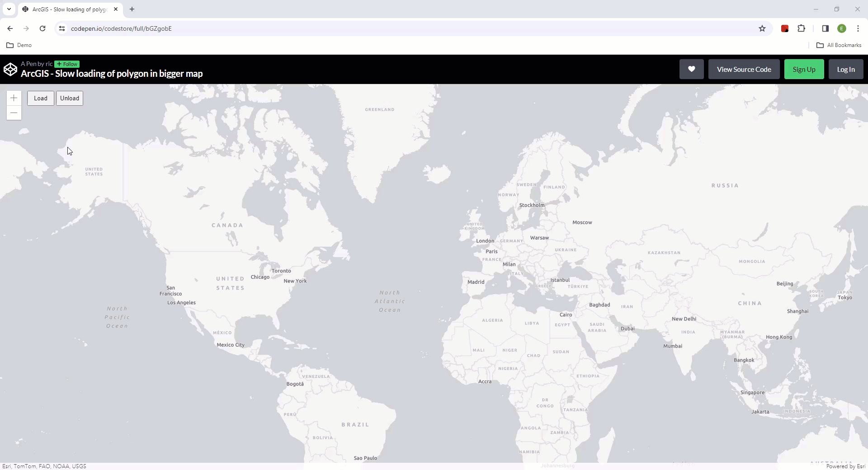The height and width of the screenshot is (470, 868).
Task: Go back with the browser back arrow
Action: coord(10,28)
